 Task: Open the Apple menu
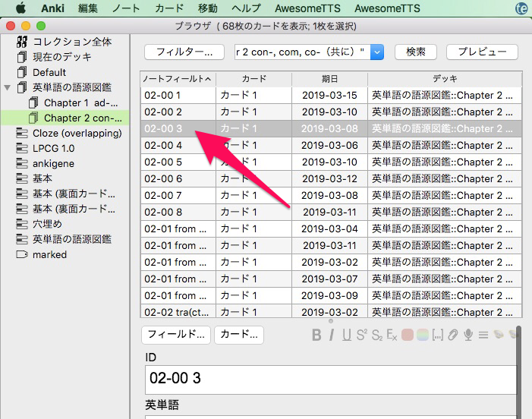pyautogui.click(x=21, y=8)
